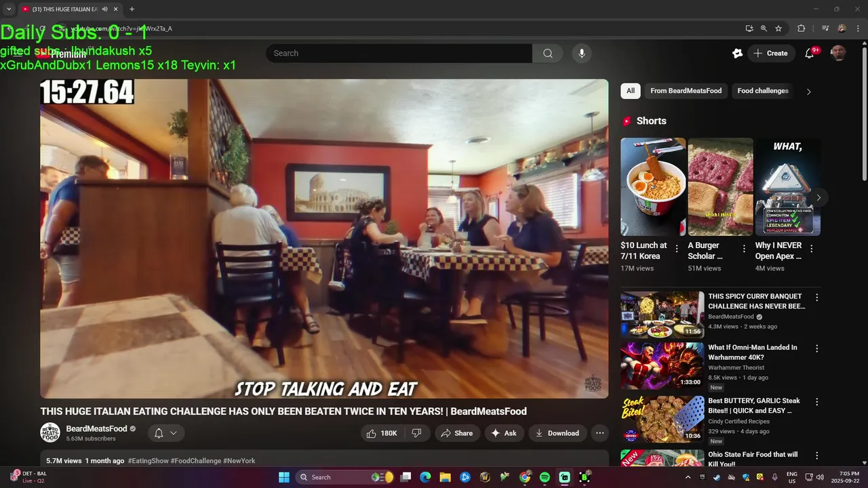Open Spotify from the taskbar
This screenshot has width=868, height=488.
(545, 477)
